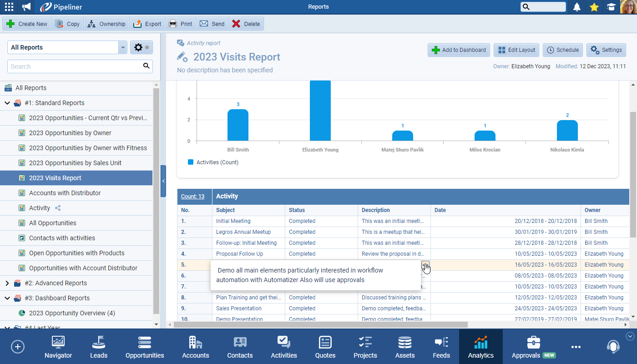The width and height of the screenshot is (637, 364).
Task: Open favorites star icon
Action: (x=594, y=7)
